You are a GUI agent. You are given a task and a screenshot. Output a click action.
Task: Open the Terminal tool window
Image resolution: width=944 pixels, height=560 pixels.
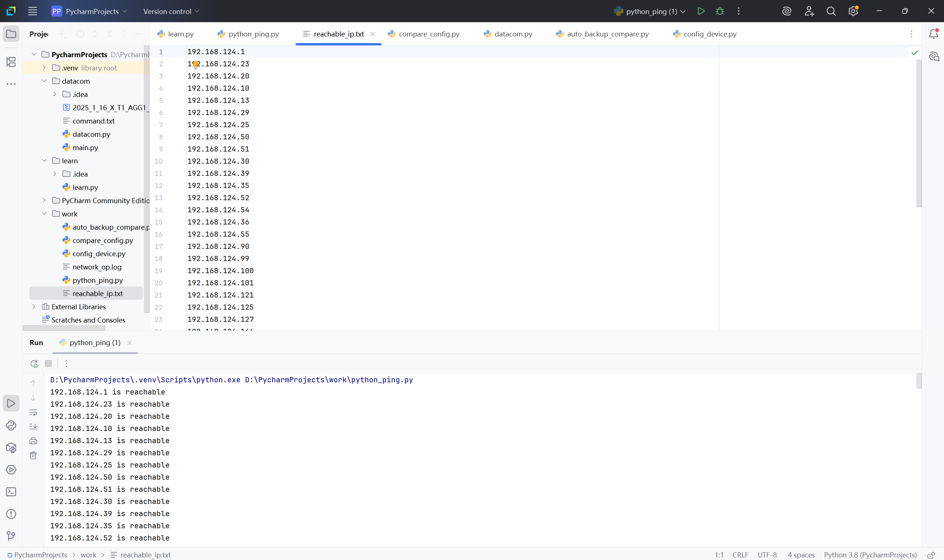[x=11, y=492]
